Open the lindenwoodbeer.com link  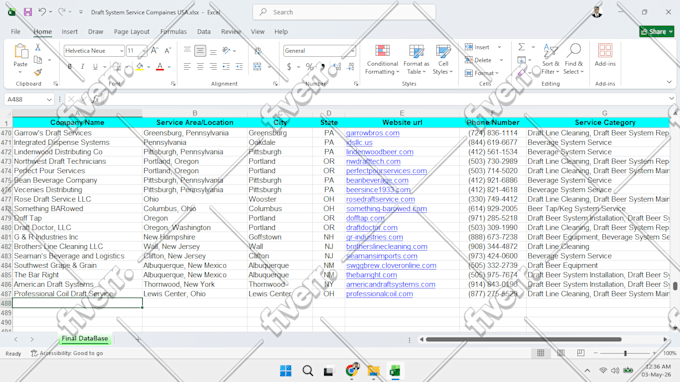[379, 152]
